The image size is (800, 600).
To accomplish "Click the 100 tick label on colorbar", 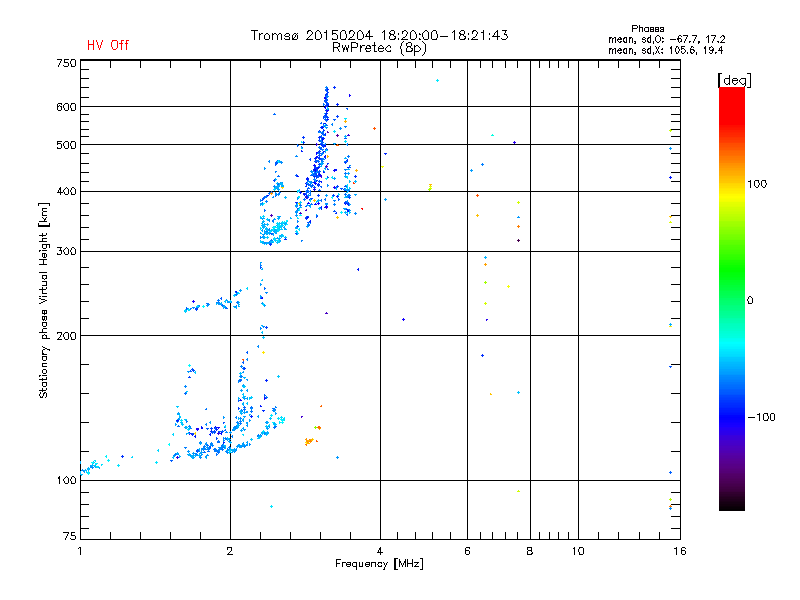I will (757, 184).
